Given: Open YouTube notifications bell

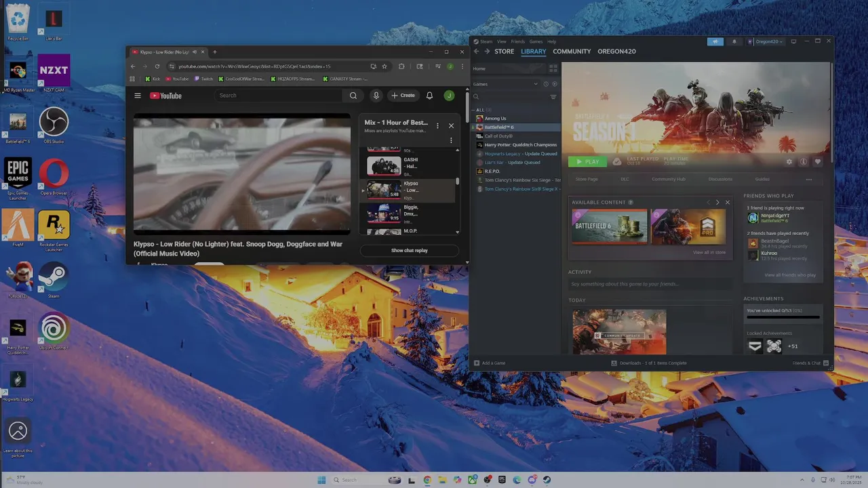Looking at the screenshot, I should [429, 96].
